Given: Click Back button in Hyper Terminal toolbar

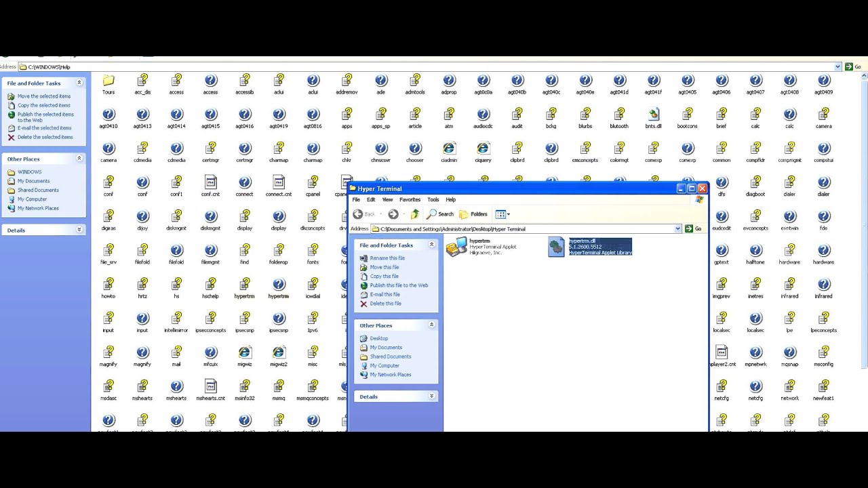Looking at the screenshot, I should [x=364, y=214].
